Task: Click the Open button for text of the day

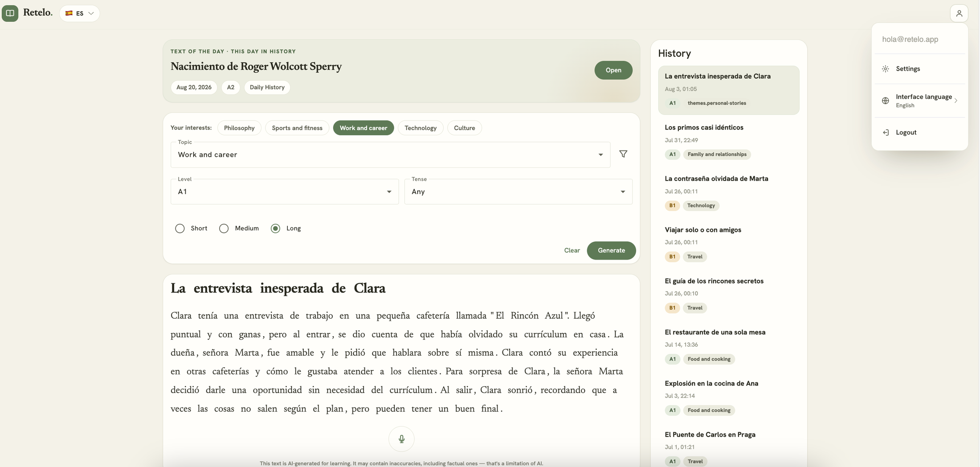Action: coord(613,70)
